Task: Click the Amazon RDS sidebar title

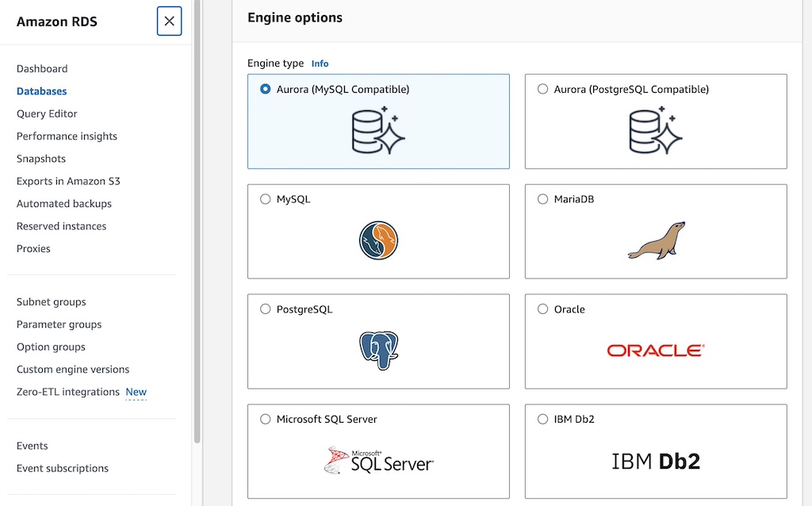Action: pos(57,21)
